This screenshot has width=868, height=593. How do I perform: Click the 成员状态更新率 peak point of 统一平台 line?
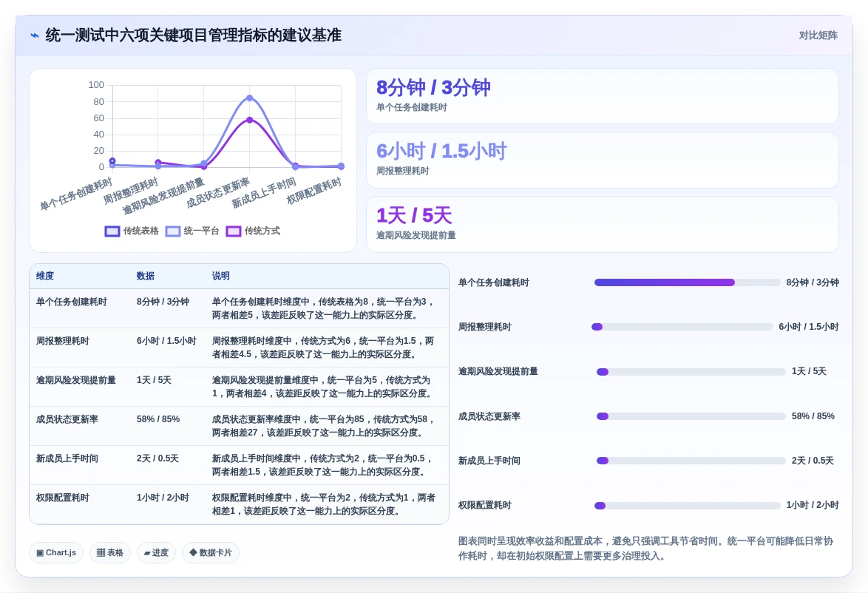pos(250,98)
